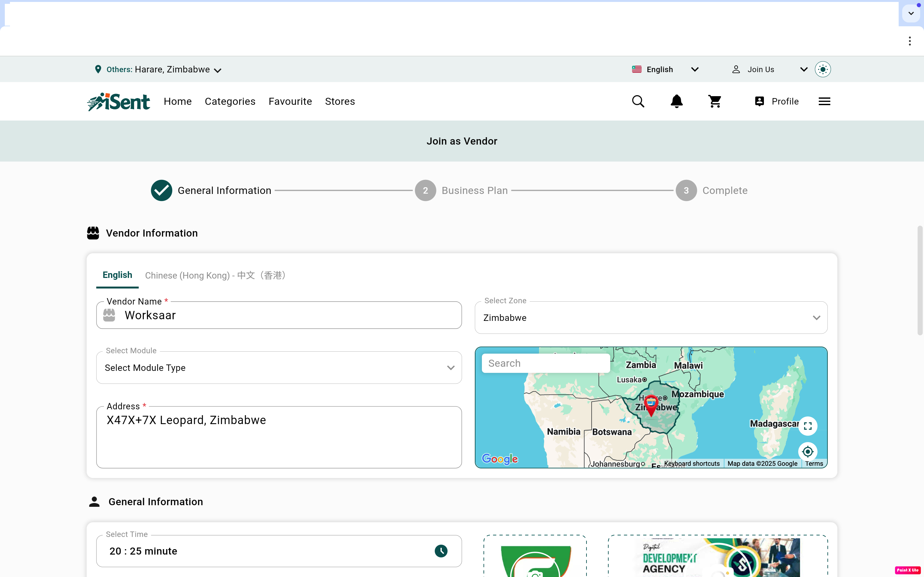This screenshot has width=924, height=577.
Task: Open the Select Module Type dropdown
Action: tap(279, 368)
